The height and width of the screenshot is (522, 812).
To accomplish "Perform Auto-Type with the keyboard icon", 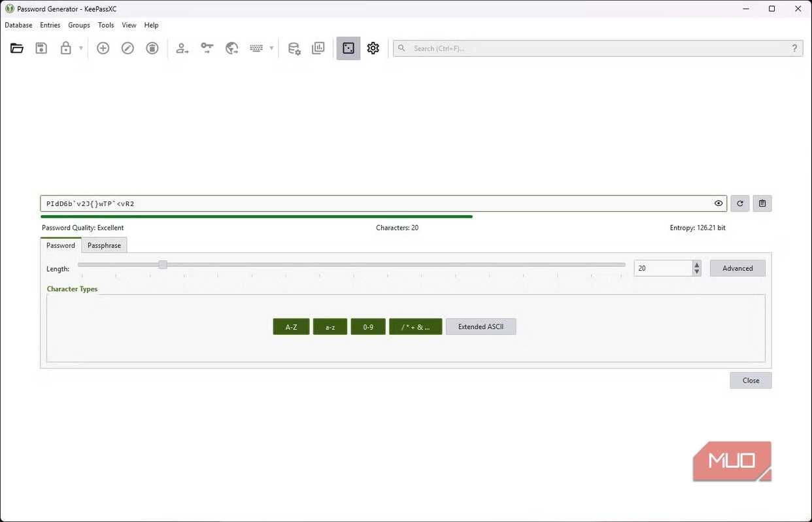I will point(256,48).
